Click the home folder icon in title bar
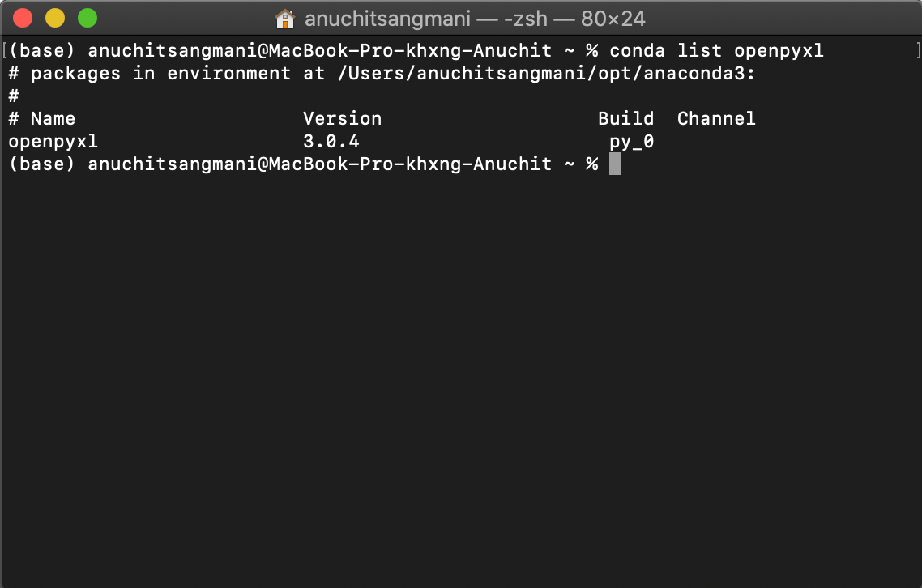 click(x=285, y=18)
